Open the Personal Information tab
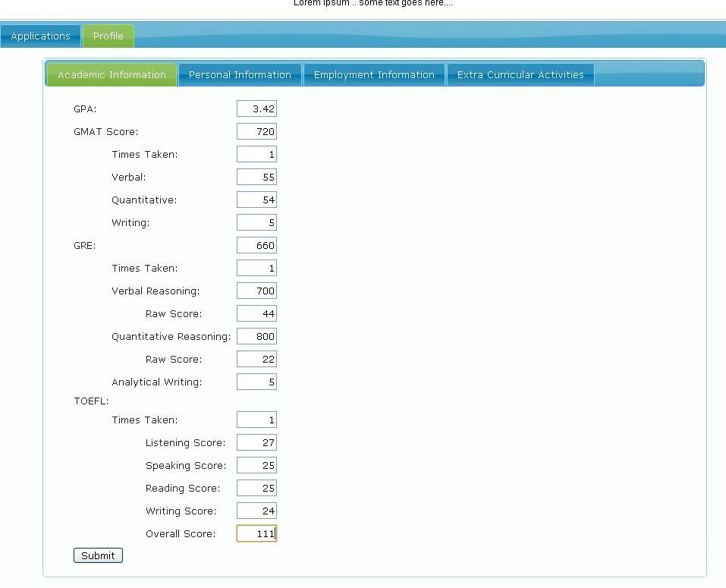Screen dimensions: 726x588 tap(240, 75)
